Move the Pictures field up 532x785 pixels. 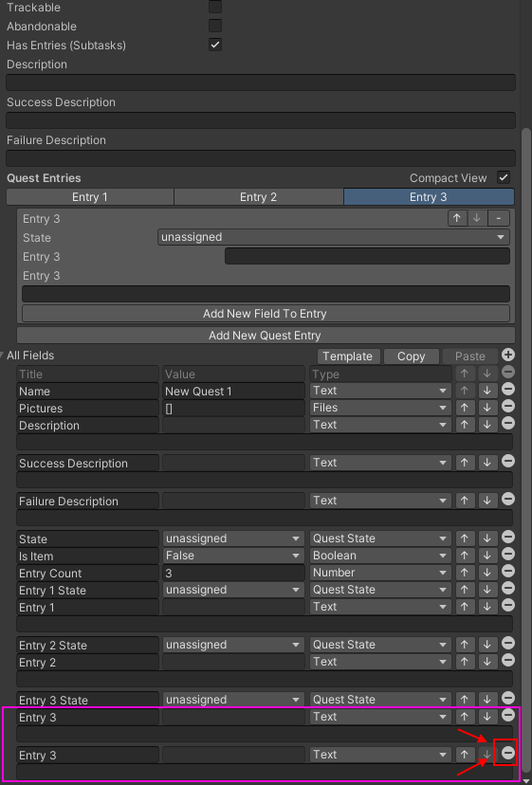[x=465, y=408]
